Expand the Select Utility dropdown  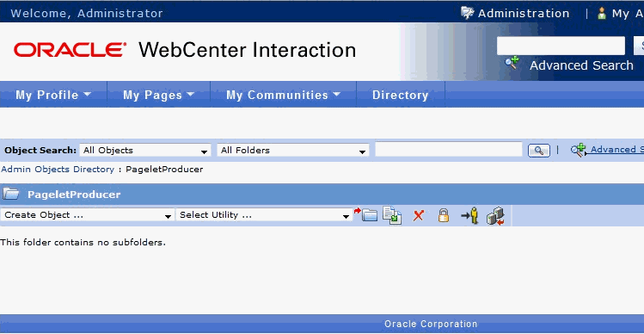[264, 215]
